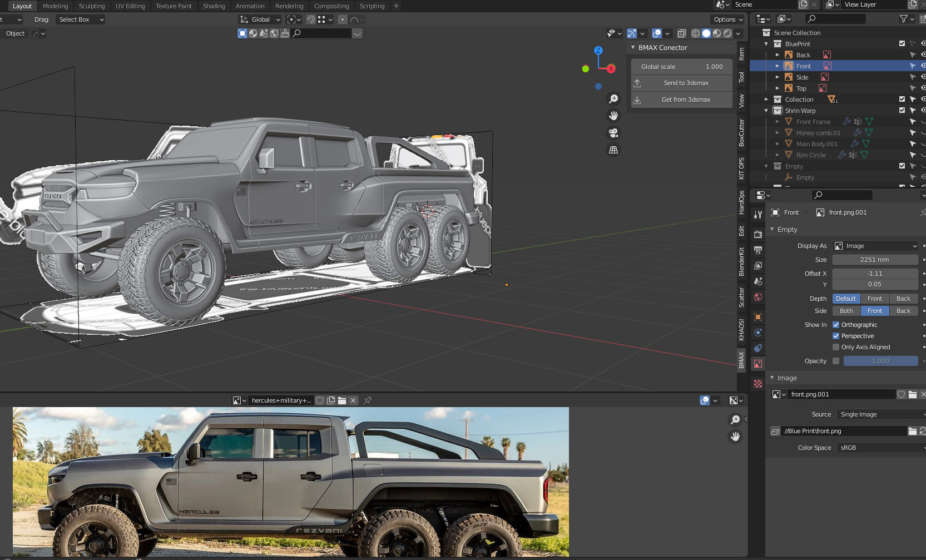Open the Color Space sRGB dropdown

tap(881, 448)
